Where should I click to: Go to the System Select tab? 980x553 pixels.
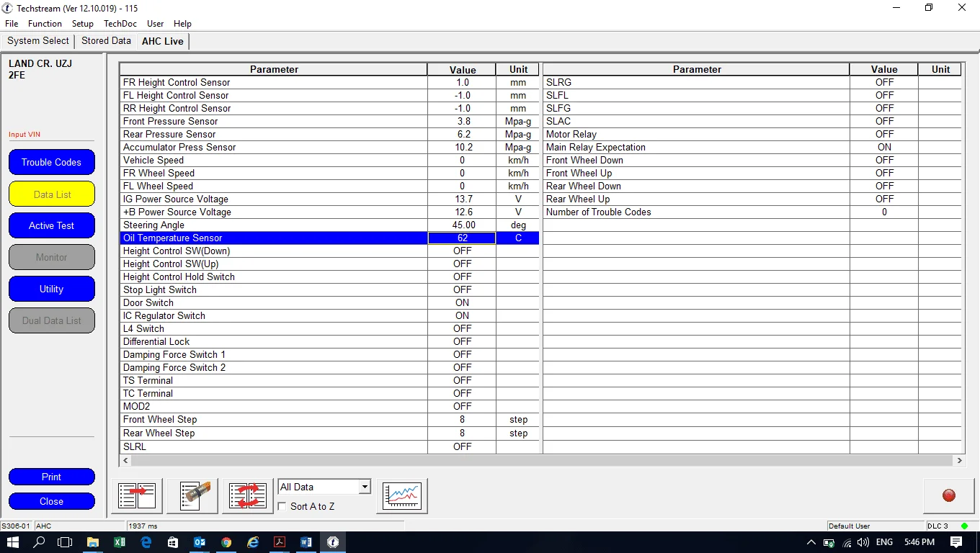pos(38,41)
